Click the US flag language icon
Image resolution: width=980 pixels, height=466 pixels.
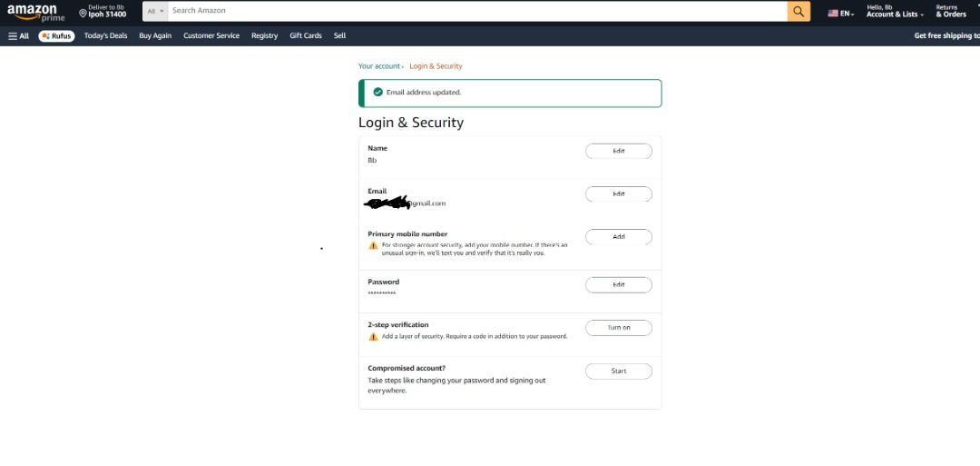(x=832, y=13)
